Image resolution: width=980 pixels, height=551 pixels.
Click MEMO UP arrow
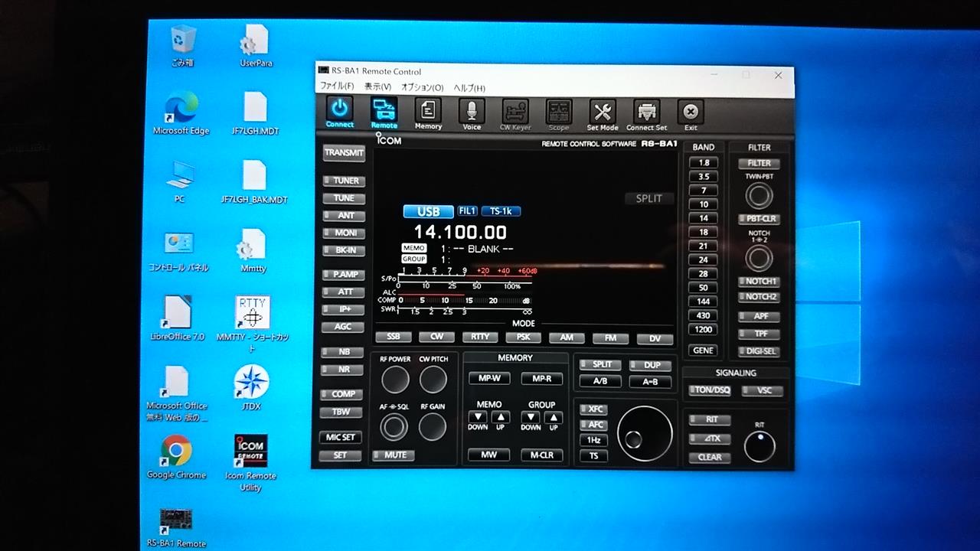click(x=500, y=417)
